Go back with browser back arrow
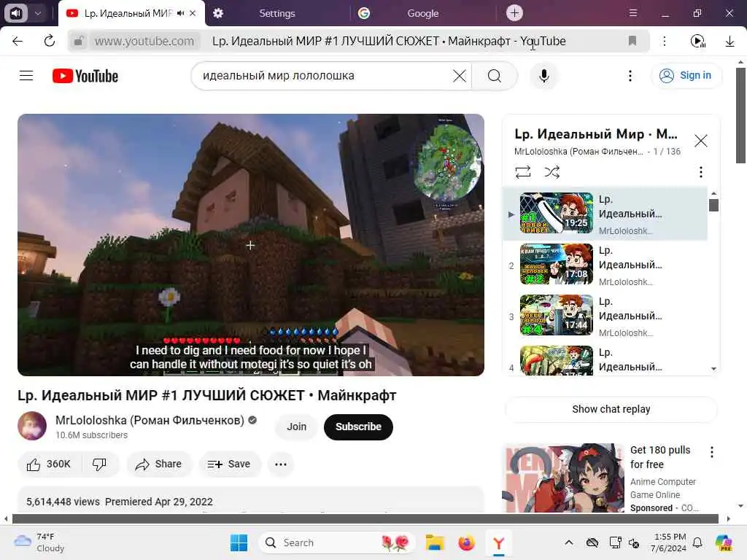This screenshot has height=560, width=747. [18, 42]
